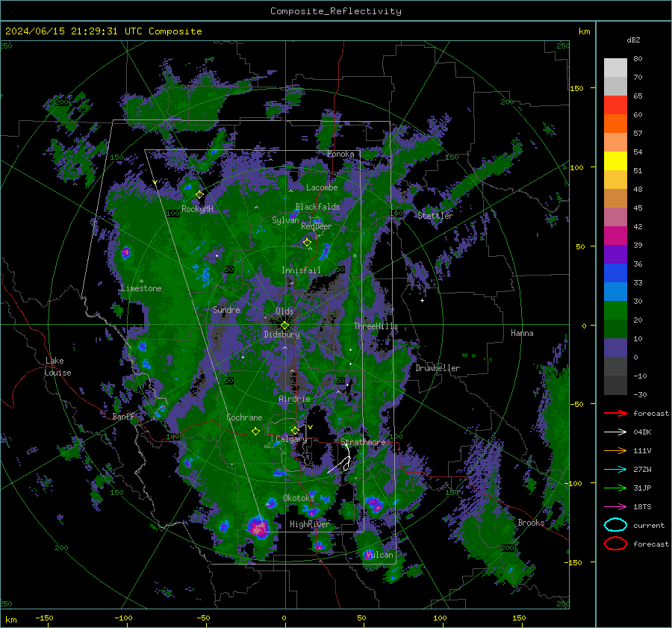Viewport: 672px width, 628px height.
Task: Select the 80 dBZ light gray swatch
Action: point(615,67)
